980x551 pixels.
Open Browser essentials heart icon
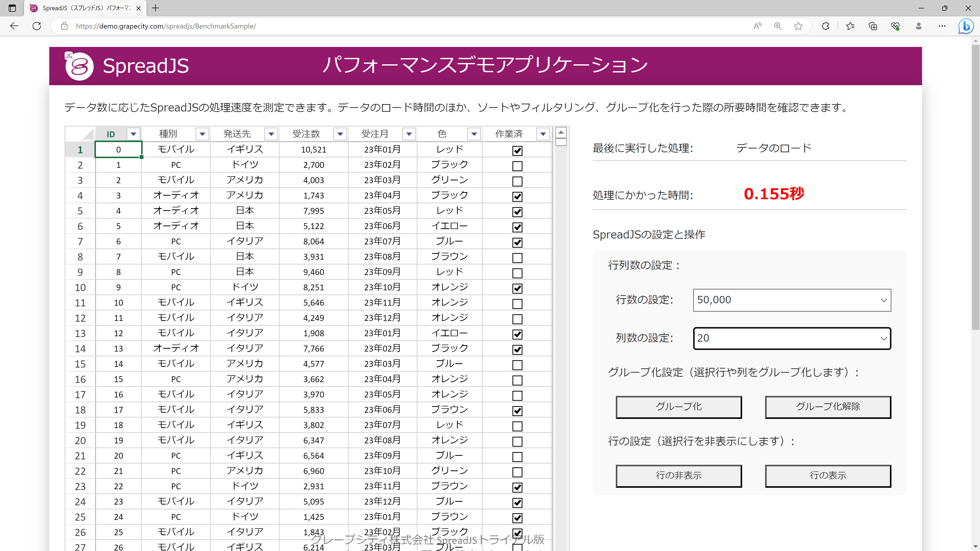(895, 26)
